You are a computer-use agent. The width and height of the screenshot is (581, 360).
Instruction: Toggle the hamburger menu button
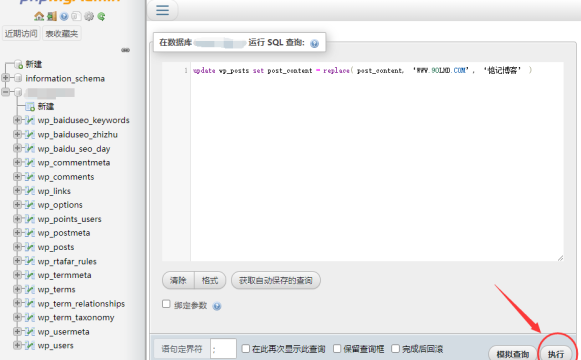click(162, 10)
